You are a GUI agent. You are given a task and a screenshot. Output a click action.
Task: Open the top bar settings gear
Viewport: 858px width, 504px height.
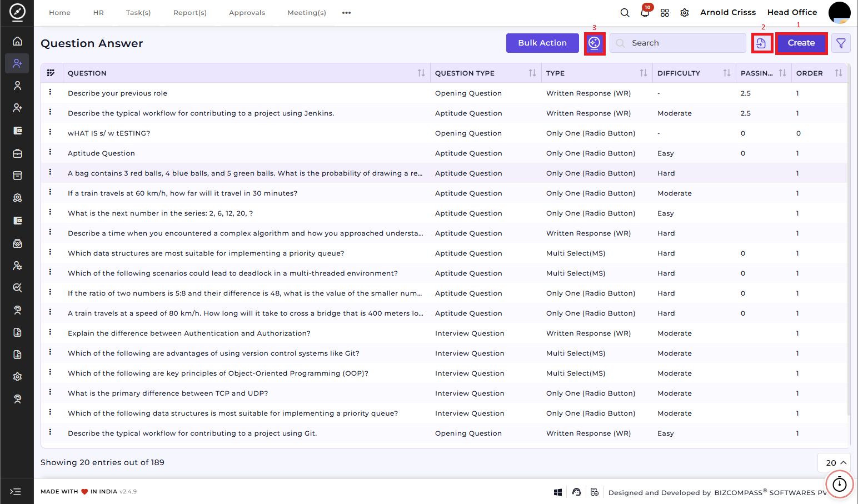pyautogui.click(x=685, y=13)
